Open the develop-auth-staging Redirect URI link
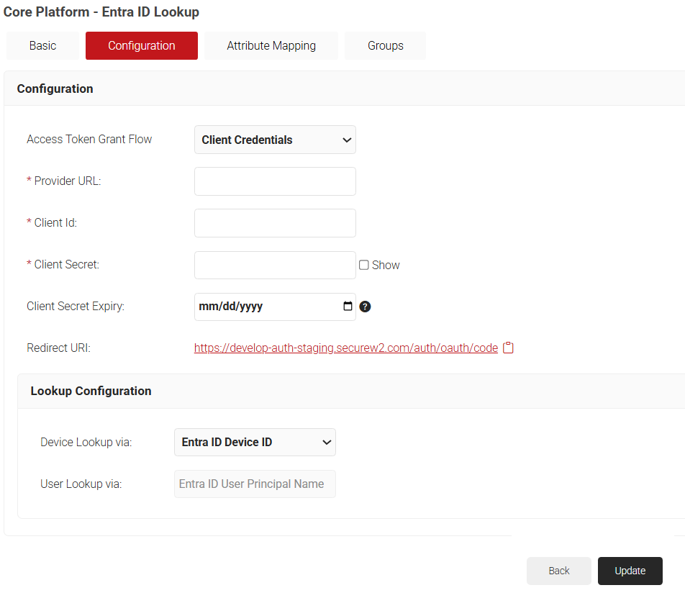The width and height of the screenshot is (685, 616). point(345,348)
